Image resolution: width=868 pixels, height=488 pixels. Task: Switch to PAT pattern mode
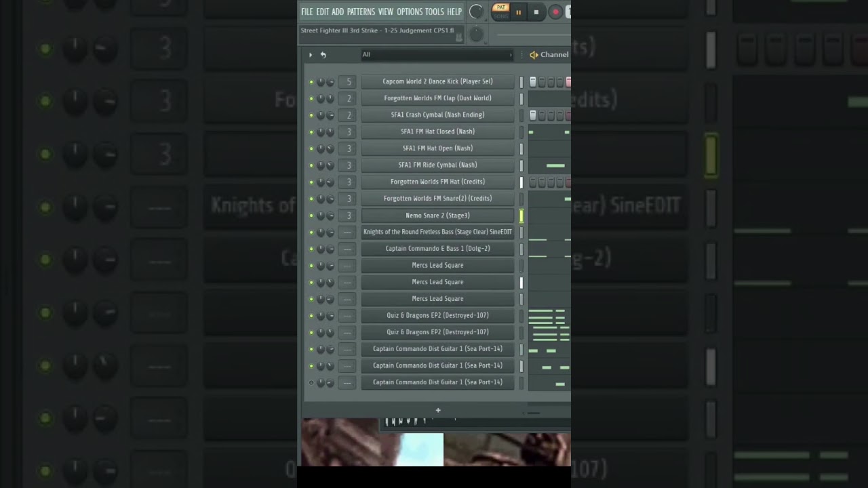pyautogui.click(x=501, y=8)
